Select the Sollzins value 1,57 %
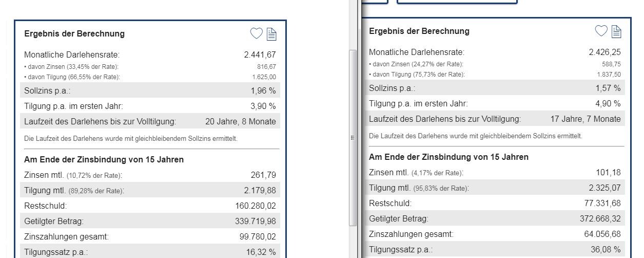644x258 pixels. point(608,88)
